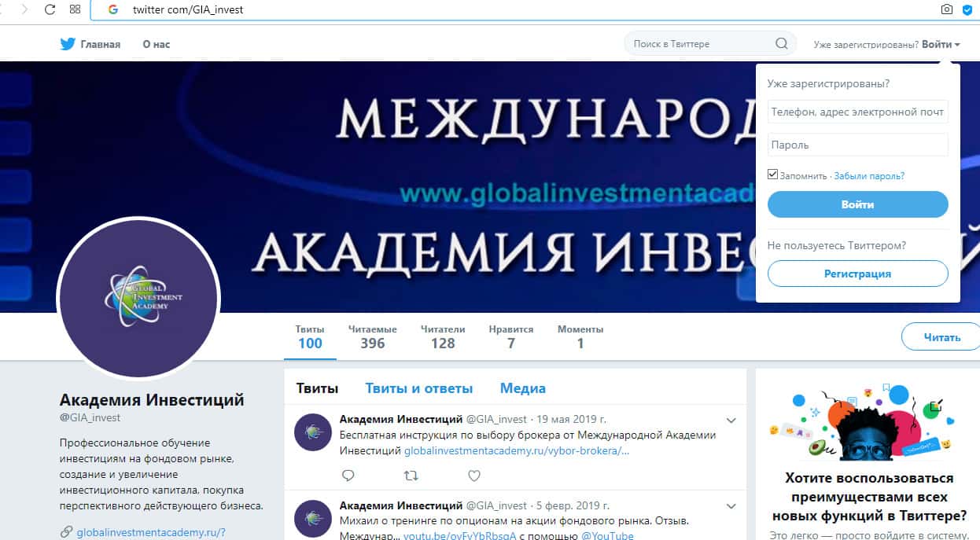The image size is (980, 540).
Task: Click the Twitter bird logo
Action: click(68, 44)
